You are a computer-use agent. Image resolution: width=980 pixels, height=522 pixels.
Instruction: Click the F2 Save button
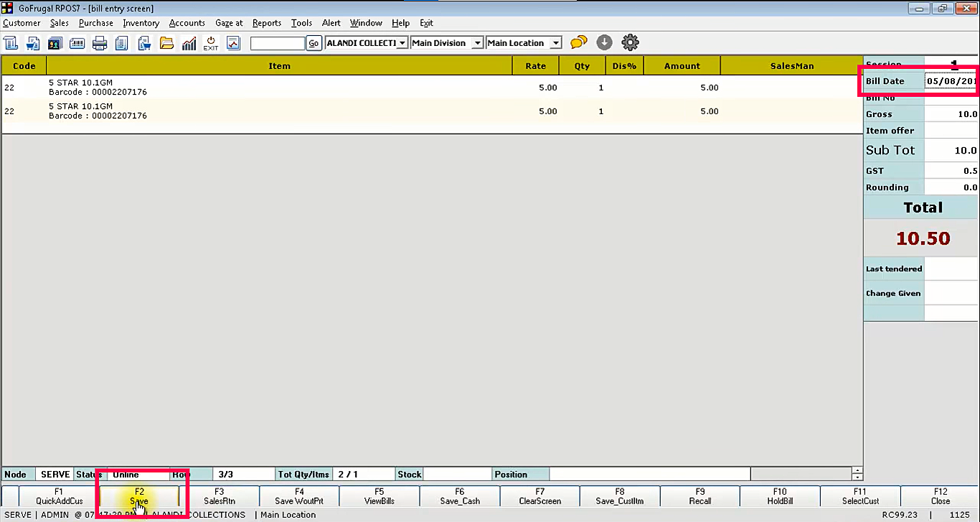pyautogui.click(x=139, y=496)
